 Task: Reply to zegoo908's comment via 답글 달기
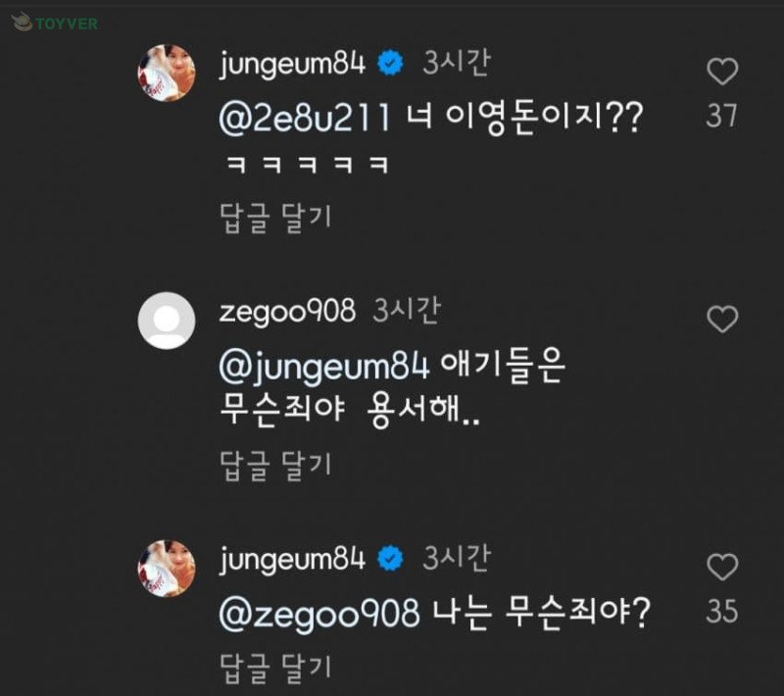pos(276,463)
